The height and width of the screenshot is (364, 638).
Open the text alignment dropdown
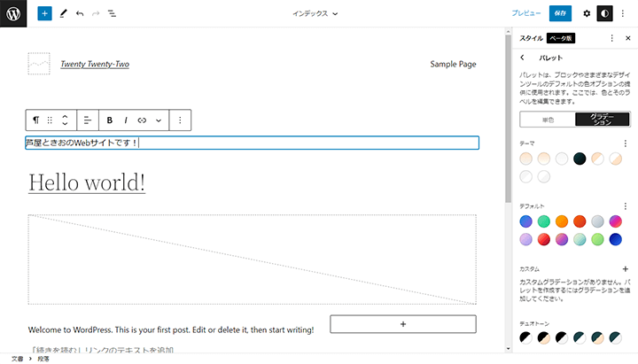[x=87, y=120]
